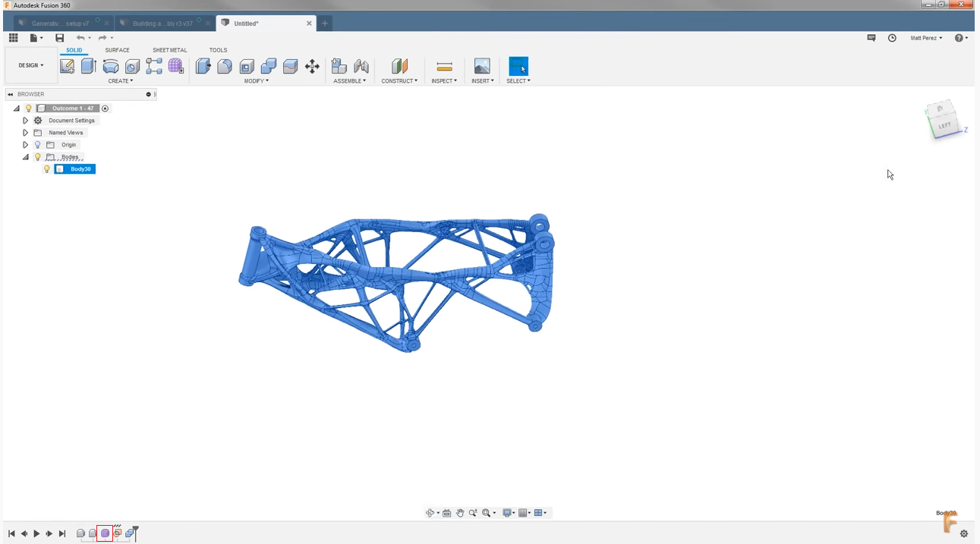Open the ASSEMBLE dropdown menu

click(x=350, y=81)
